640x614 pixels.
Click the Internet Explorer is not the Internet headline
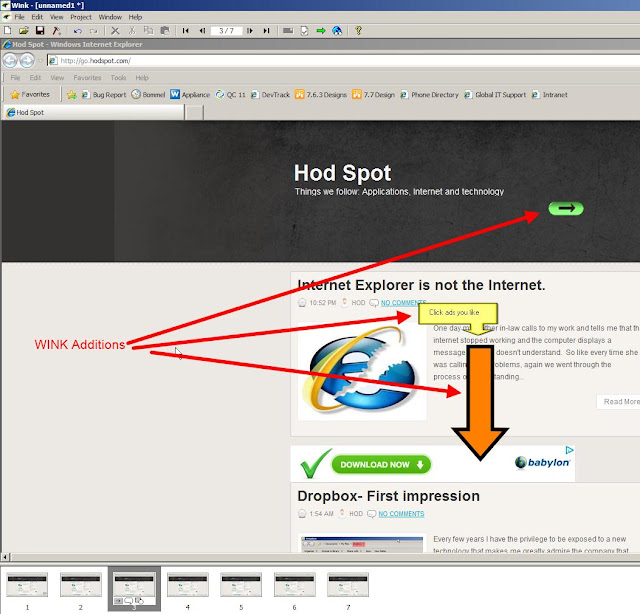[x=421, y=285]
